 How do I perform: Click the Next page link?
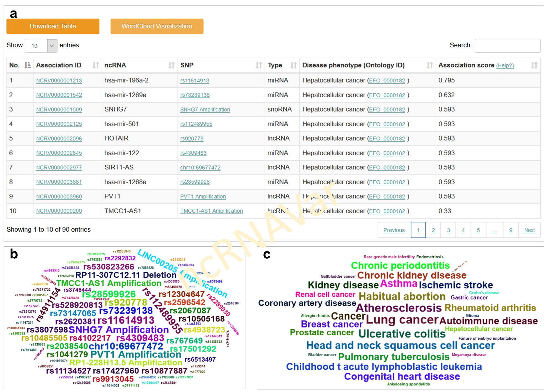pyautogui.click(x=529, y=230)
